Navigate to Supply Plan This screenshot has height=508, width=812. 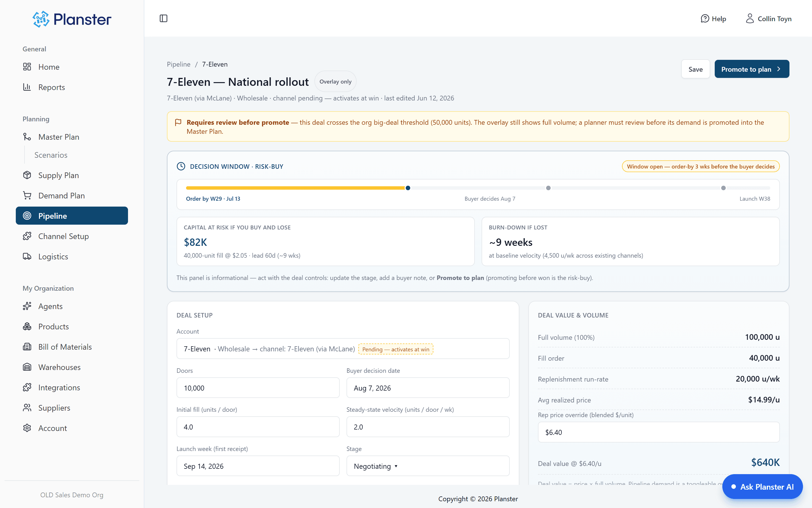click(72, 175)
